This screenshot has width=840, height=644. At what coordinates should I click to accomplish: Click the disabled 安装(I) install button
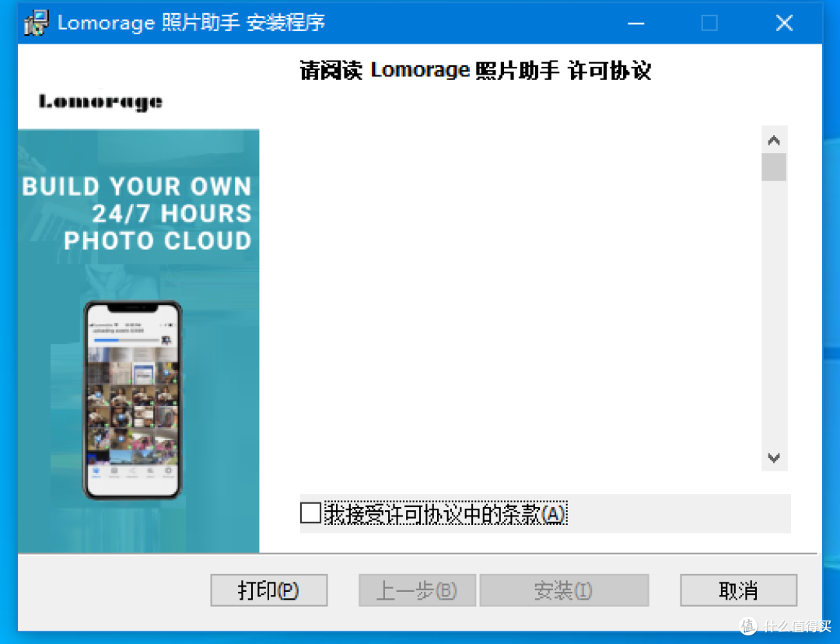(x=565, y=590)
